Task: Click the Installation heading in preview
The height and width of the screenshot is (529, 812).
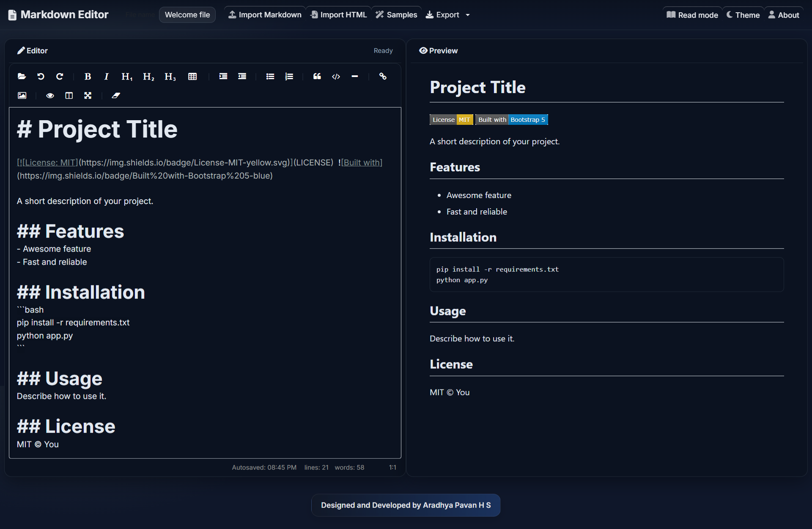Action: click(463, 237)
